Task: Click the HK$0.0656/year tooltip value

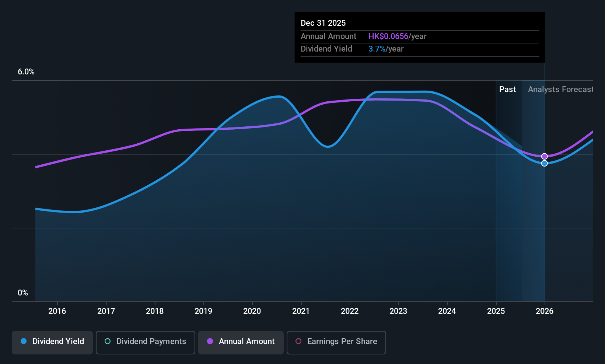Action: 397,36
